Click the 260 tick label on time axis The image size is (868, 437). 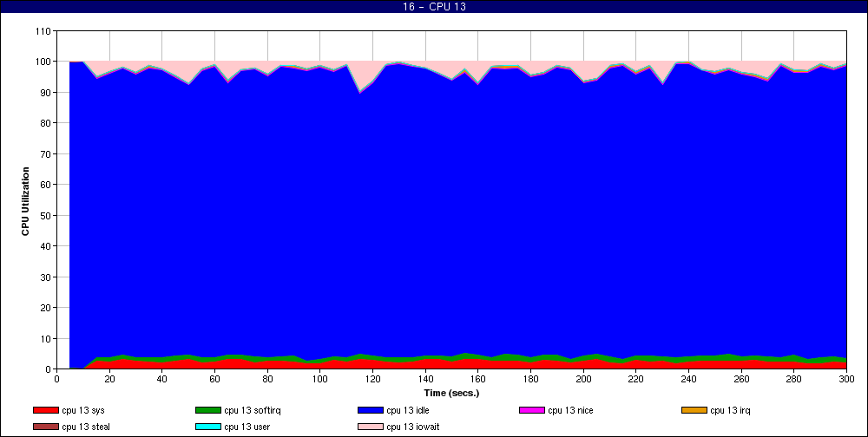(x=741, y=379)
